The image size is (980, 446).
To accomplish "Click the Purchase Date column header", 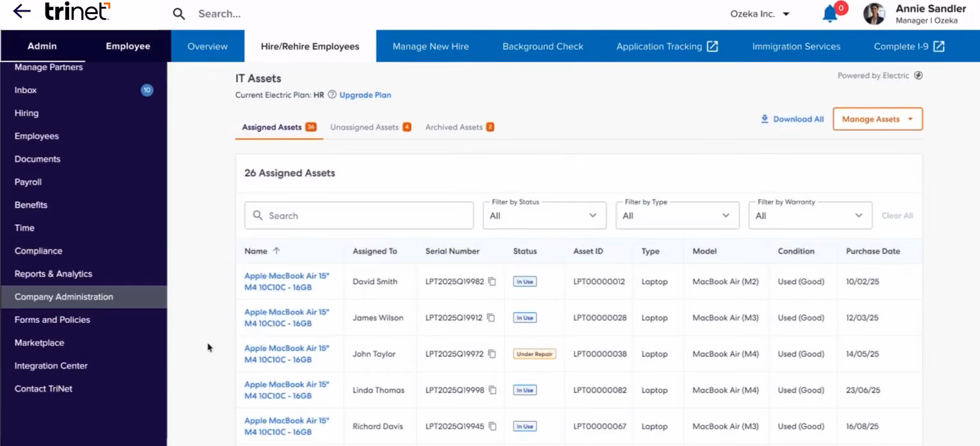I will pyautogui.click(x=873, y=251).
